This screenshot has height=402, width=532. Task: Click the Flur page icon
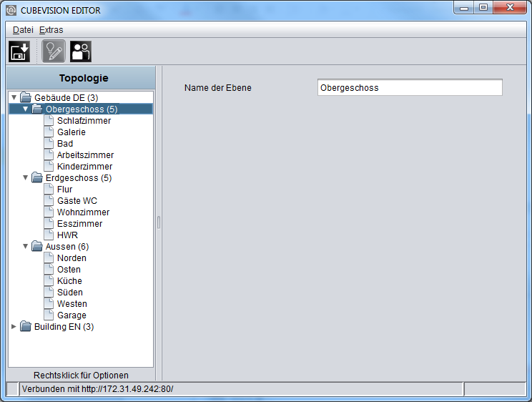tap(49, 189)
